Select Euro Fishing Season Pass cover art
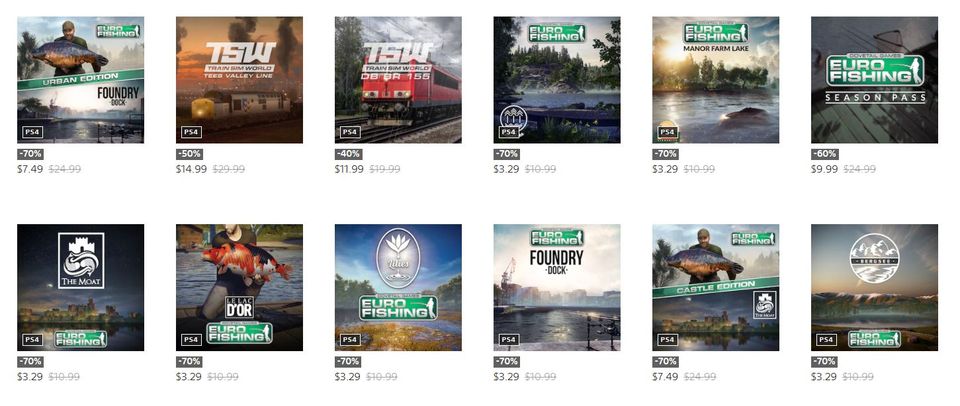Image resolution: width=960 pixels, height=406 pixels. [x=874, y=80]
